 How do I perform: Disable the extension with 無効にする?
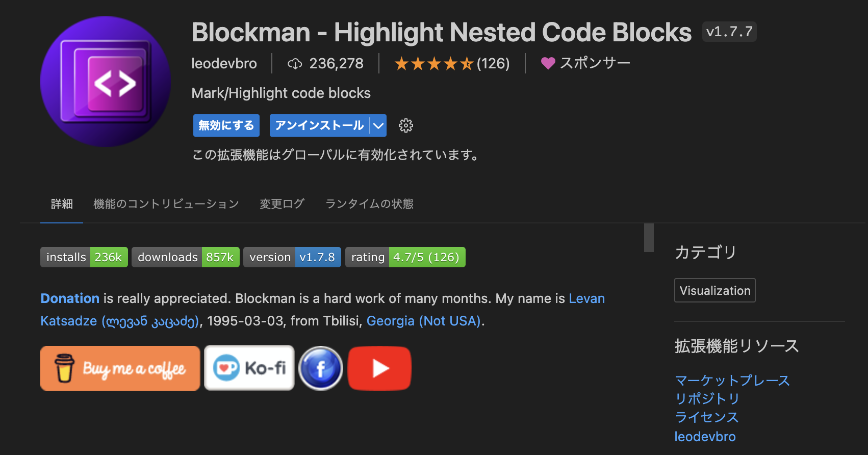click(x=226, y=125)
